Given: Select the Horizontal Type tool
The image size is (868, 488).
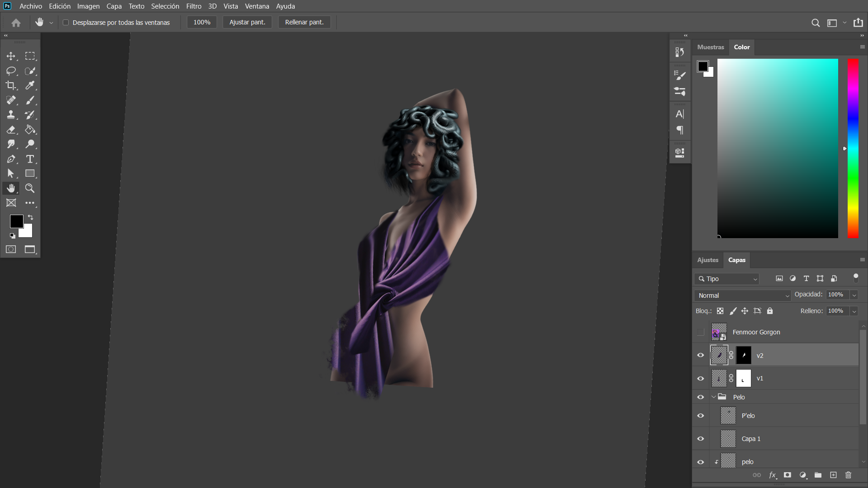Looking at the screenshot, I should [x=30, y=159].
